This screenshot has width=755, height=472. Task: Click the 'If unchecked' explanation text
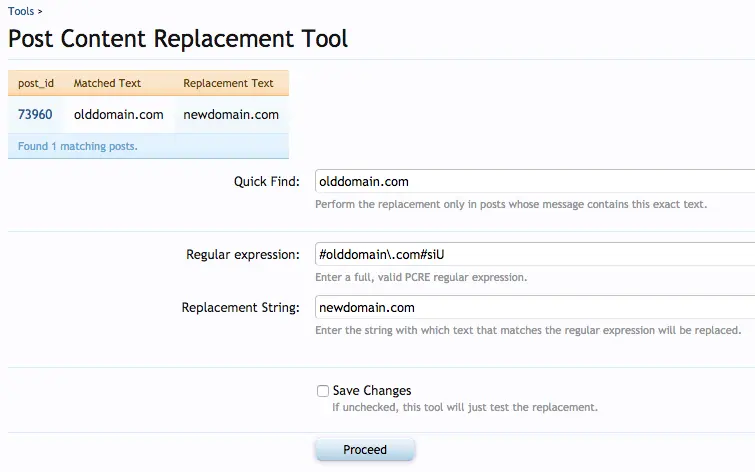point(464,408)
